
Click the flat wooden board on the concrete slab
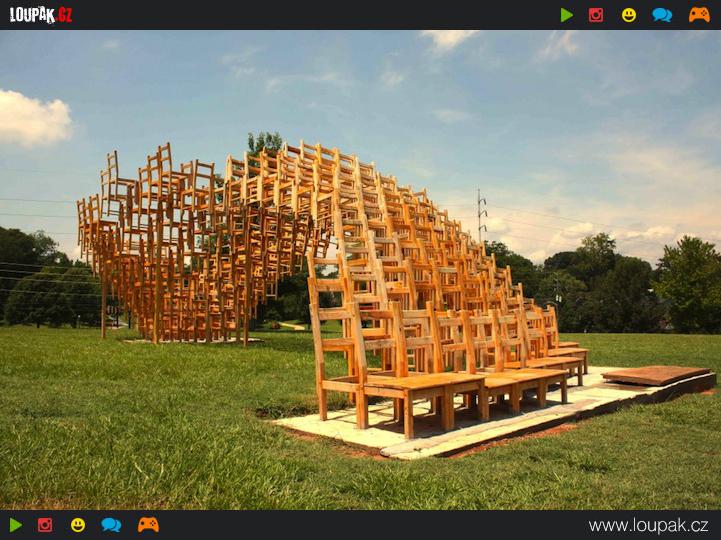point(655,375)
